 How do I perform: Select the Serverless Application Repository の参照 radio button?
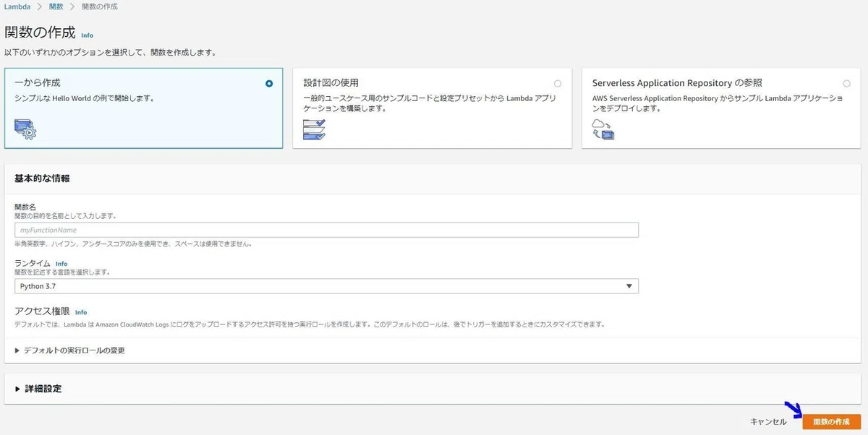846,84
